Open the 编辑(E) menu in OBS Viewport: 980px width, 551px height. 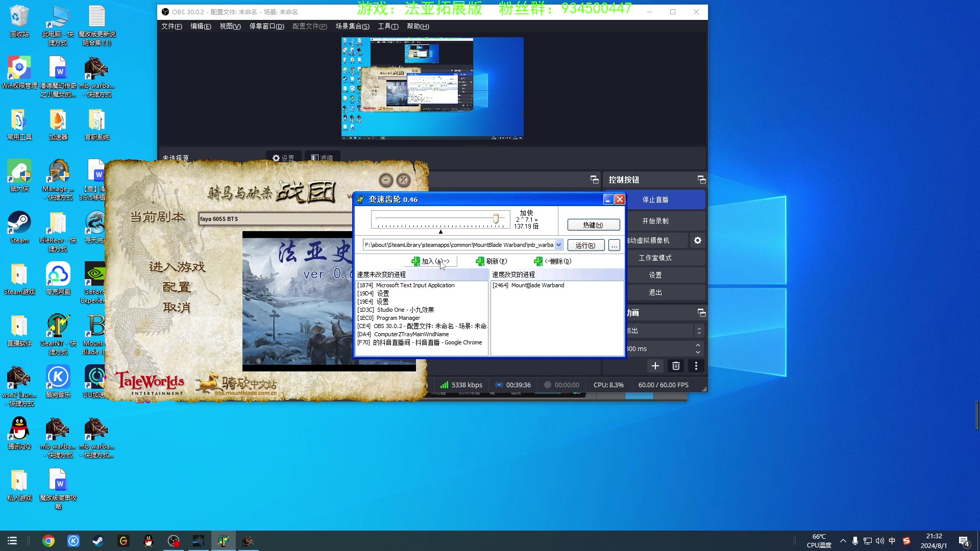pos(201,26)
